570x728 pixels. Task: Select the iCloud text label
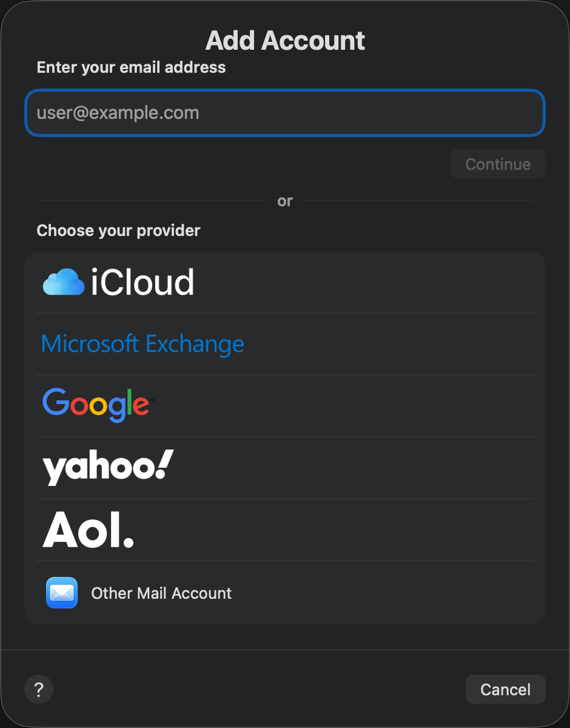142,283
